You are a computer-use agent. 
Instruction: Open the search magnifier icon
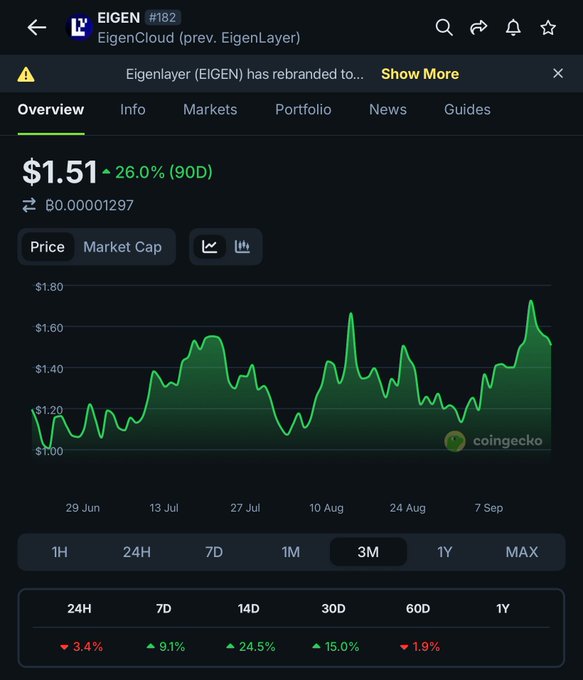pos(444,27)
